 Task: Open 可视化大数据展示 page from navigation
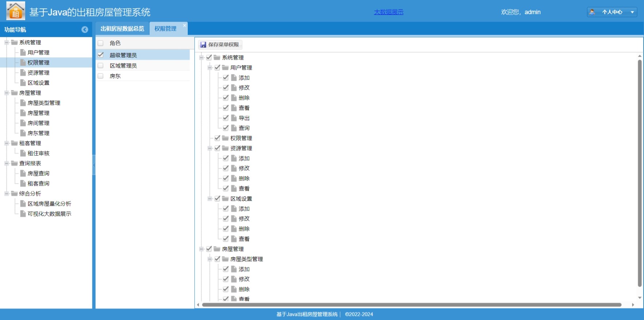click(49, 214)
